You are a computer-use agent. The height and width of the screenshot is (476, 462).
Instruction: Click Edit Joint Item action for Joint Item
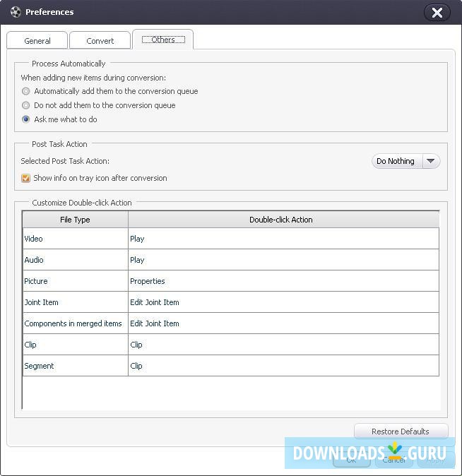click(283, 302)
